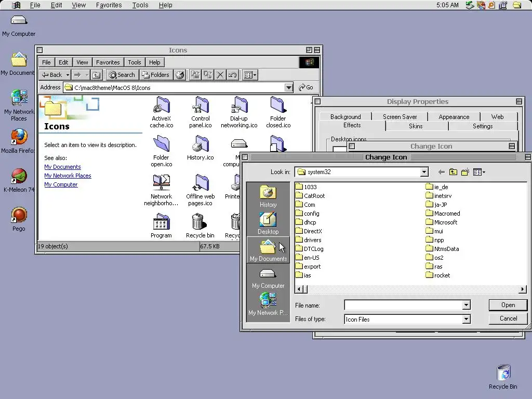Switch to Screen Saver tab in Display Properties
Screen dimensions: 532x399
(400, 117)
